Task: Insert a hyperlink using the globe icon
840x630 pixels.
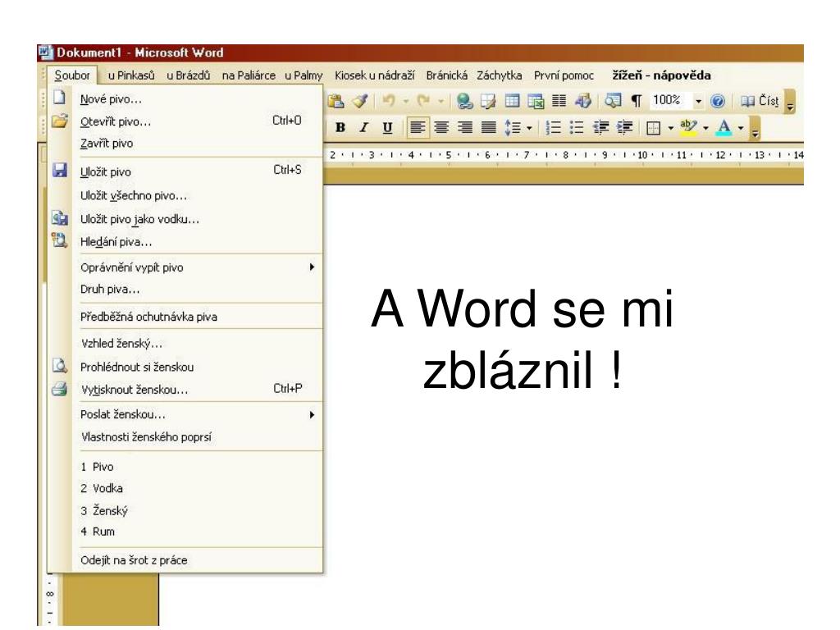Action: click(x=464, y=101)
